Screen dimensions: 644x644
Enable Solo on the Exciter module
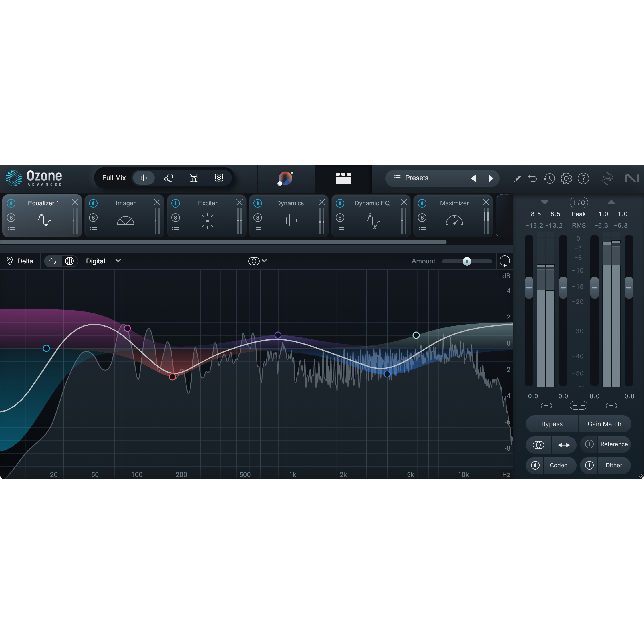tap(176, 218)
